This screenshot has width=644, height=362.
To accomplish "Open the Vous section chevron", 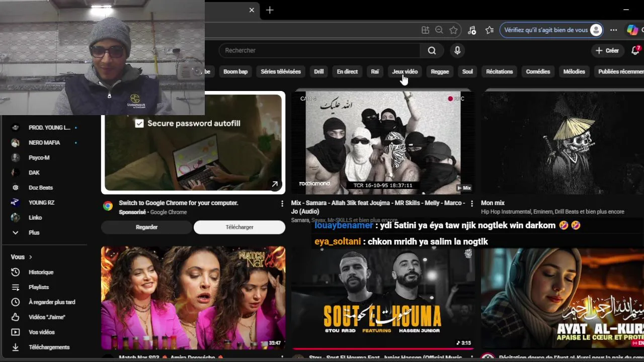I will (x=30, y=257).
